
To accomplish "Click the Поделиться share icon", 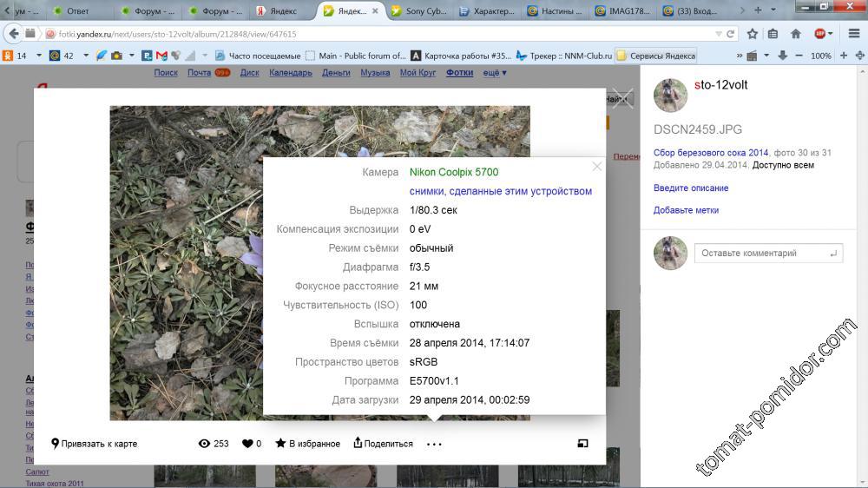I will [x=358, y=444].
